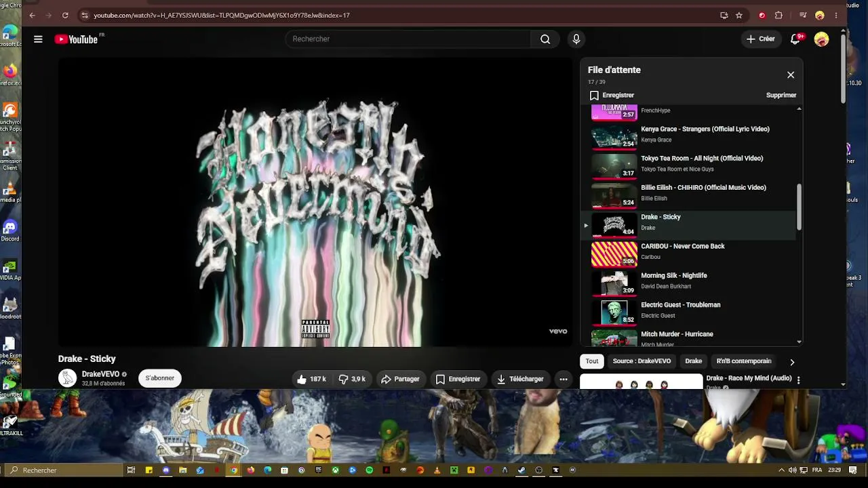
Task: Open YouTube notifications bell
Action: (795, 39)
